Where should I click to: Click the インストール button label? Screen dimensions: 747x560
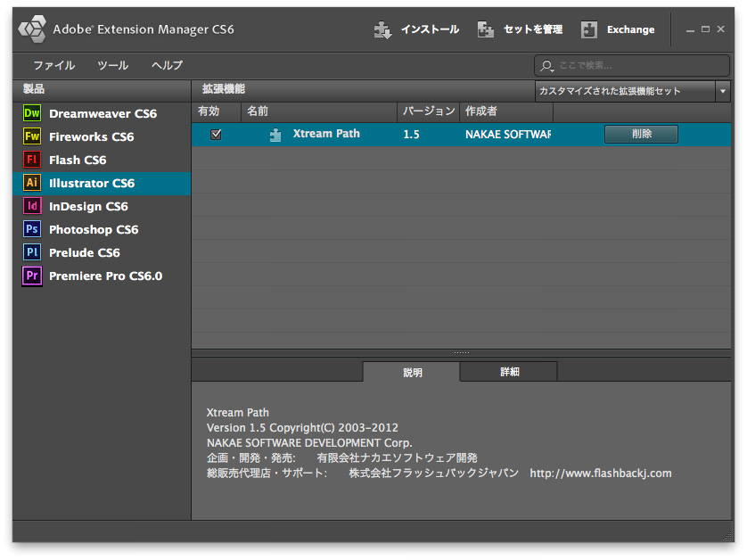click(x=430, y=29)
